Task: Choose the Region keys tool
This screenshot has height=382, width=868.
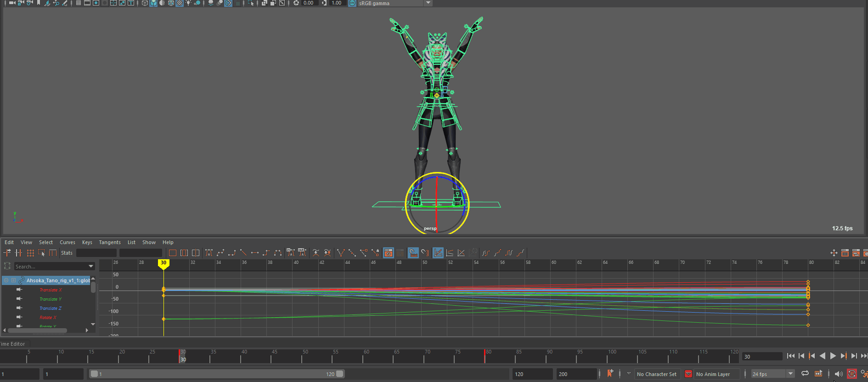Action: click(42, 253)
